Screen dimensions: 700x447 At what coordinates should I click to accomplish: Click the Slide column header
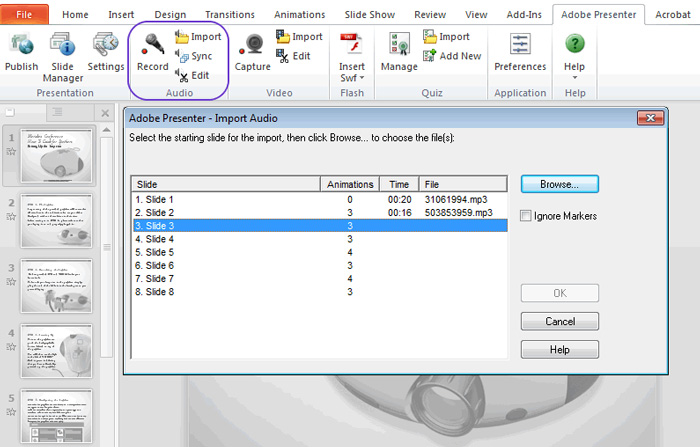[226, 184]
